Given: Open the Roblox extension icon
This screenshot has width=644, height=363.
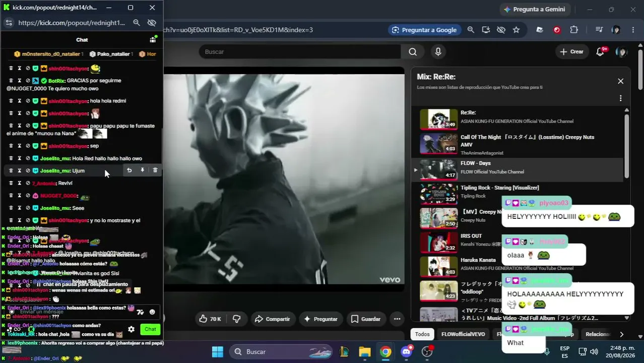Looking at the screenshot, I should click(x=540, y=30).
